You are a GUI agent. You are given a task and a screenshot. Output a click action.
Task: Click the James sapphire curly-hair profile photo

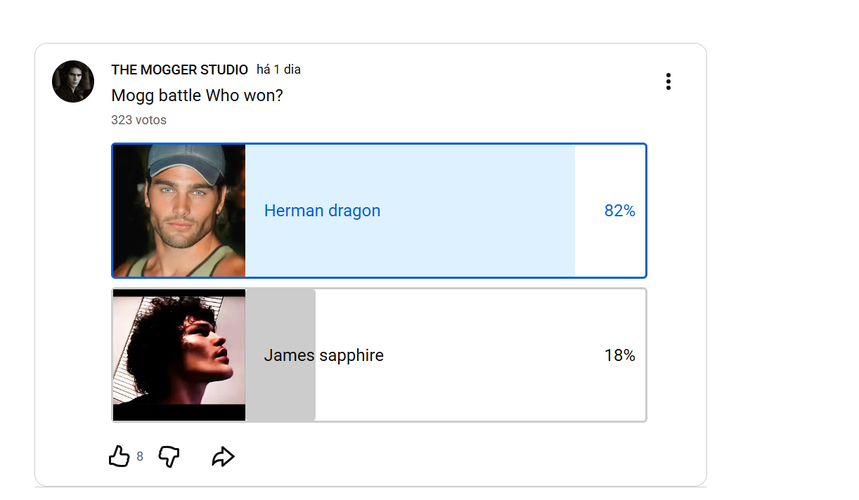179,355
